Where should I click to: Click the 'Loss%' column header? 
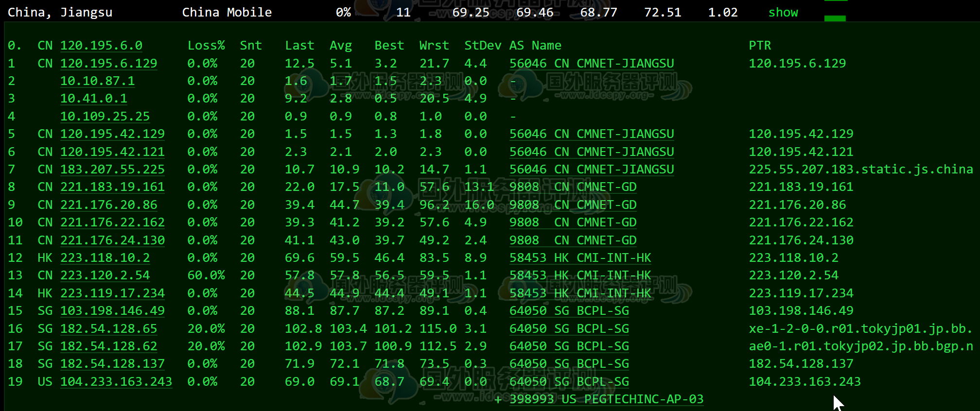click(206, 46)
